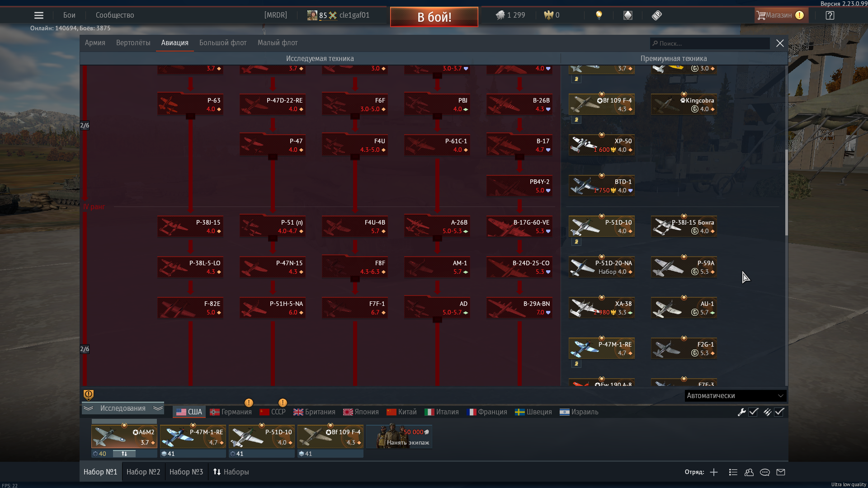Select premium Kingcobra aircraft
The image size is (868, 488).
[684, 104]
